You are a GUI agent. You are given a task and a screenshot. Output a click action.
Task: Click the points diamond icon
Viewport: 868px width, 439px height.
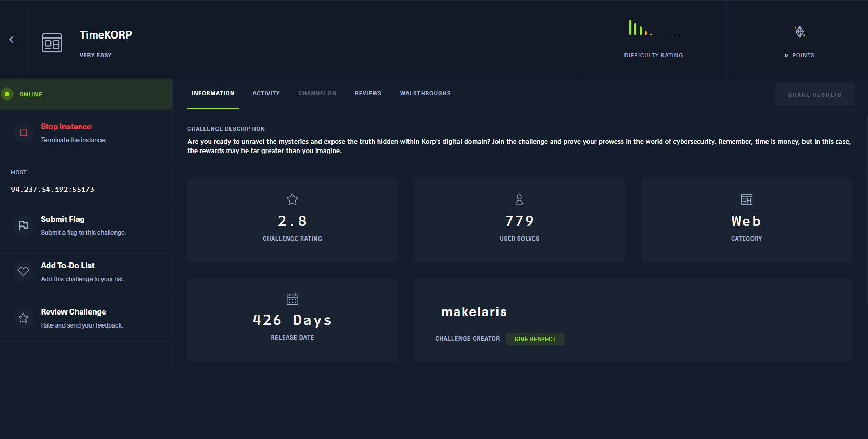tap(799, 32)
